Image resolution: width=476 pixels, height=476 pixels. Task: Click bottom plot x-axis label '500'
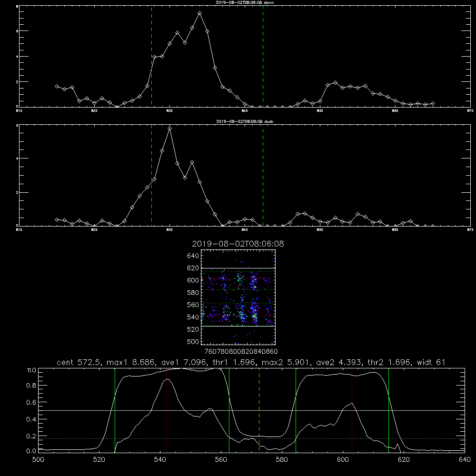coord(38,460)
